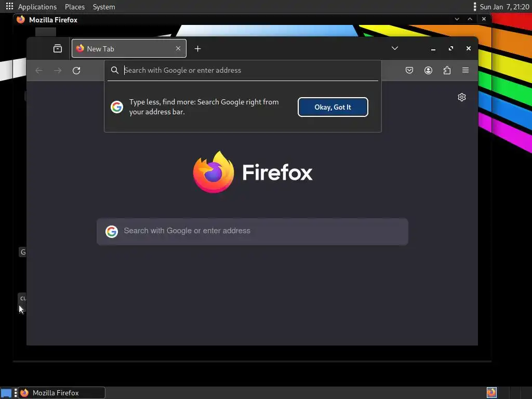Maximize the inner Firefox window
Image resolution: width=532 pixels, height=399 pixels.
[x=451, y=48]
